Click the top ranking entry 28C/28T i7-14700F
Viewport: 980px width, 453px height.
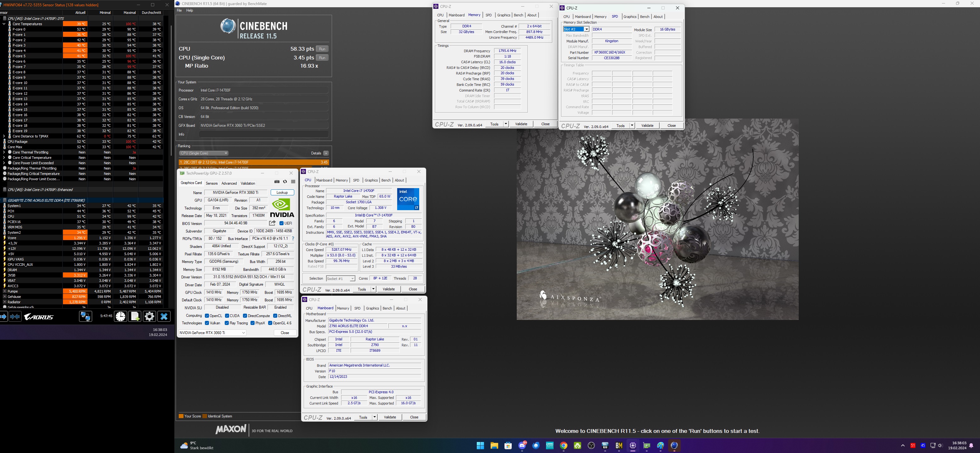(254, 162)
